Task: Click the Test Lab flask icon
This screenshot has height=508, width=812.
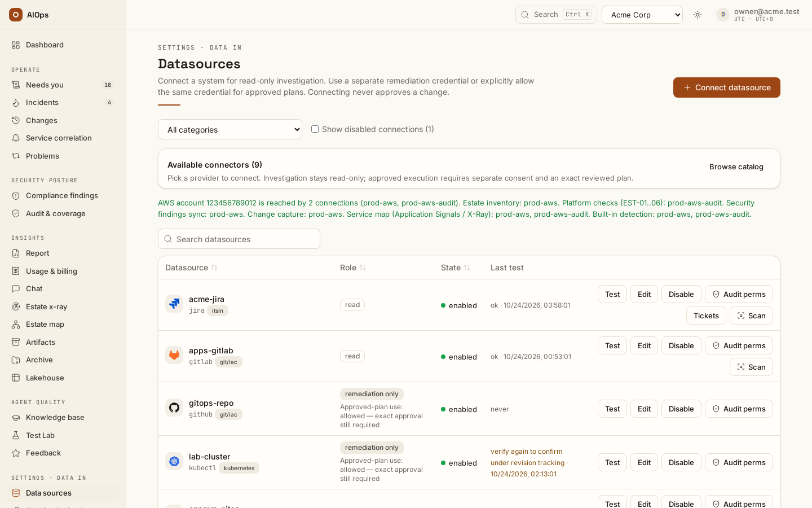Action: click(x=16, y=435)
